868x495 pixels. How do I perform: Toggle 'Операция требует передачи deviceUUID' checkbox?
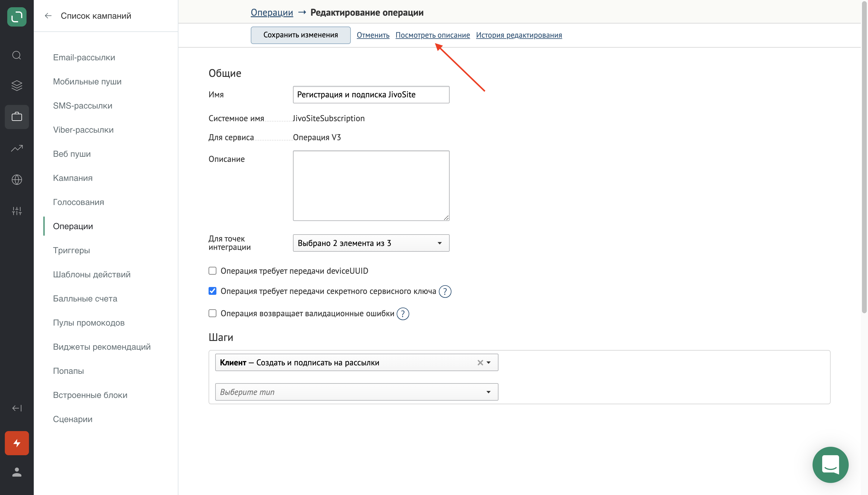click(212, 271)
